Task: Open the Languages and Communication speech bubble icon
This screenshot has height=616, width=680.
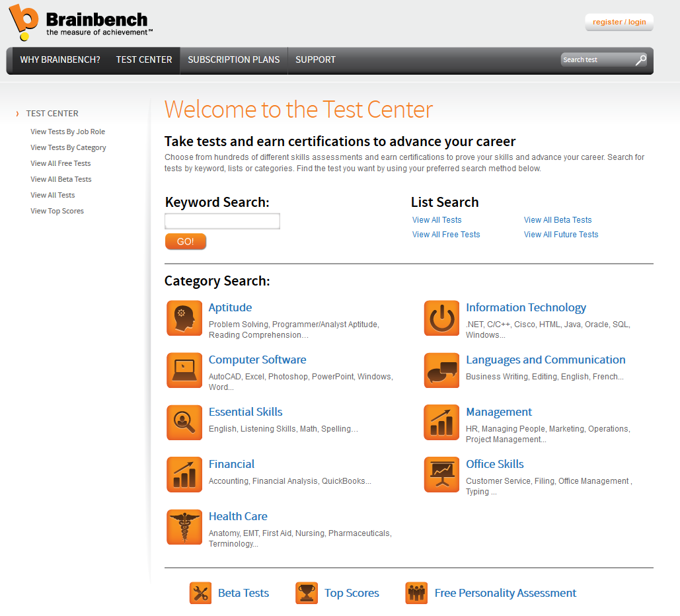Action: [441, 370]
